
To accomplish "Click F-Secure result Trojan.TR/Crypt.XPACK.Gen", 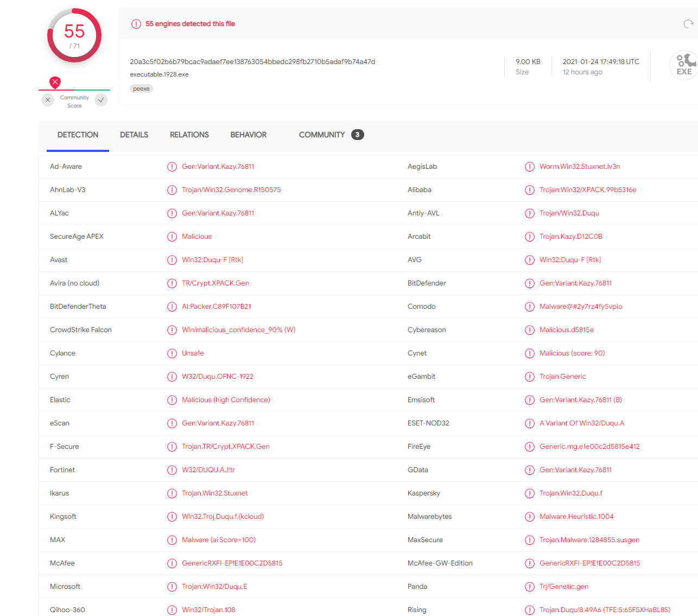I will (x=226, y=447).
